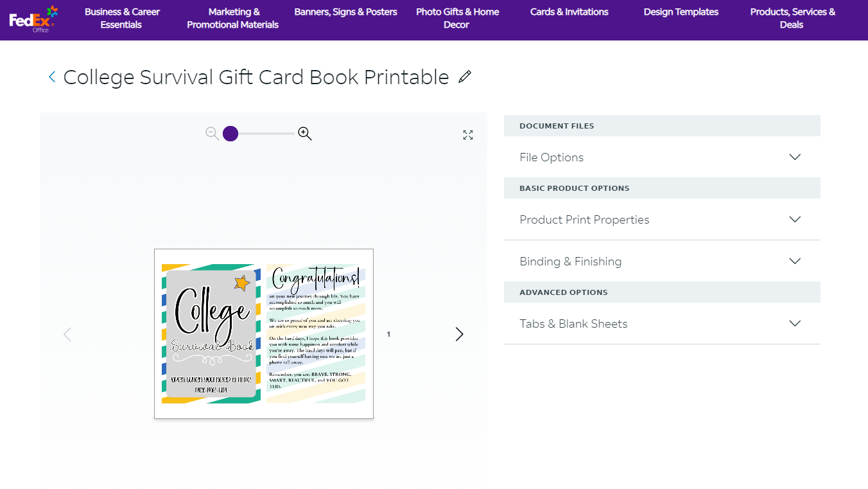This screenshot has width=868, height=489.
Task: Open Products, Services & Deals menu
Action: pos(793,18)
